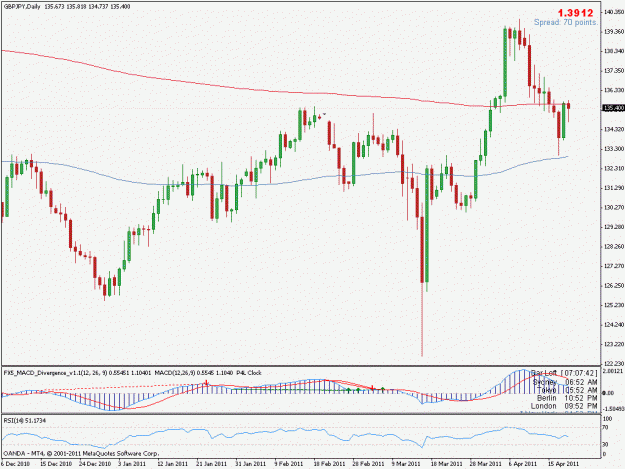Click the 21 Jan 2011 date label
This screenshot has height=469, width=625.
(x=211, y=464)
